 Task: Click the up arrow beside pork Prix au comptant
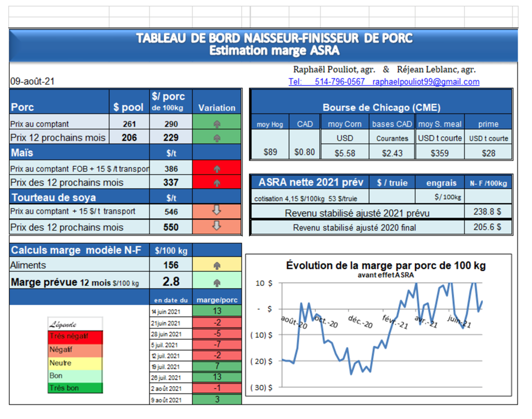click(x=217, y=124)
